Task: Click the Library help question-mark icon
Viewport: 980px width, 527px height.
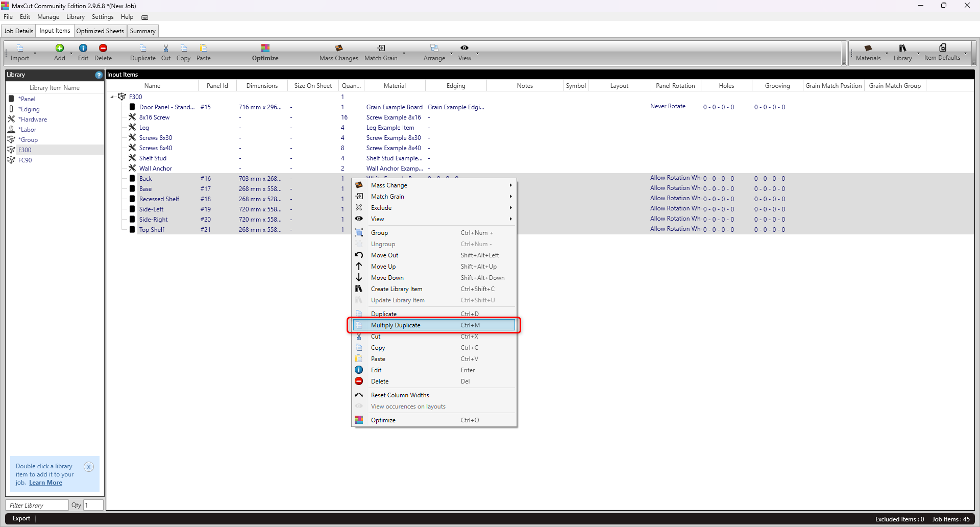Action: tap(99, 75)
